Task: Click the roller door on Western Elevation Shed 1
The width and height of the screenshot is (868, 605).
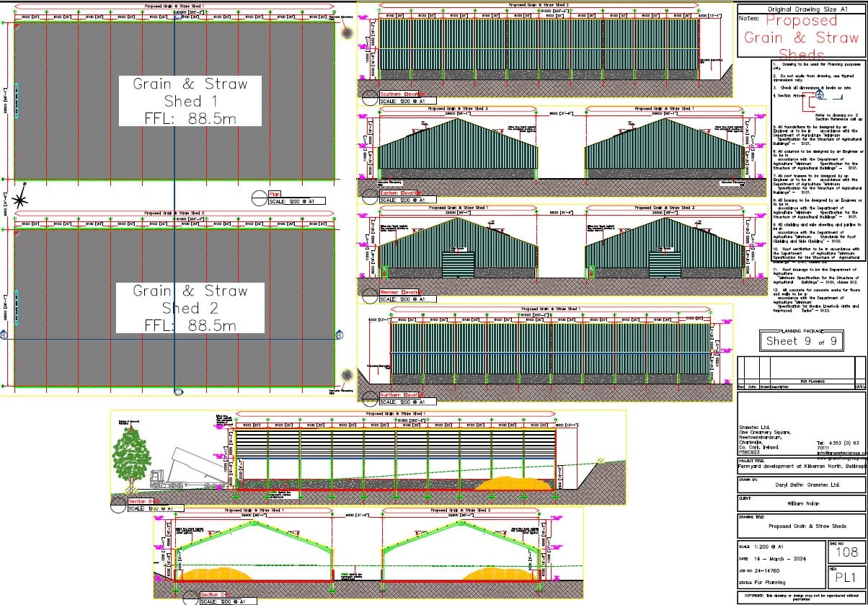Action: pos(457,265)
